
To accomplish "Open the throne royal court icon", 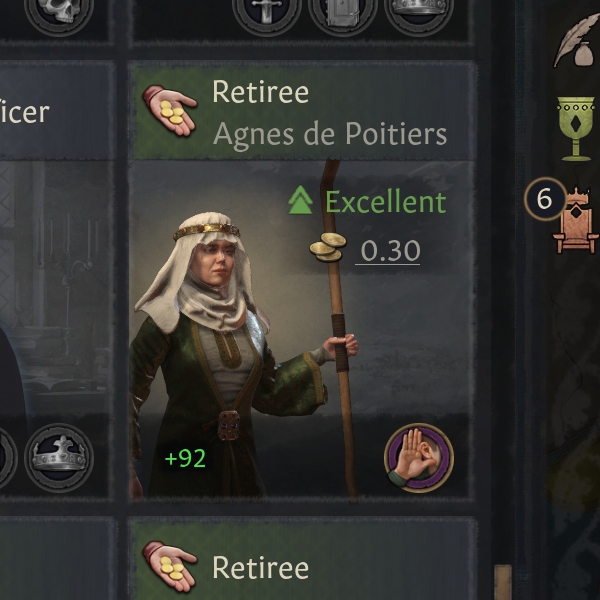I will (576, 221).
